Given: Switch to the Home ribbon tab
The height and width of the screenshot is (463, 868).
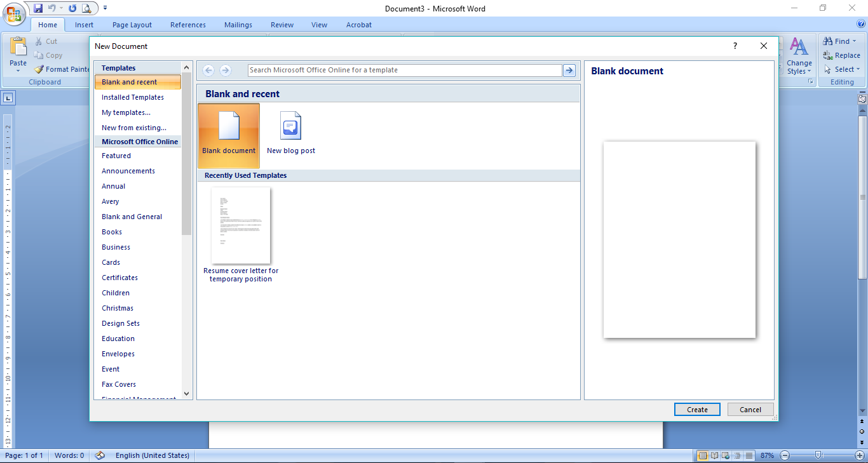Looking at the screenshot, I should (x=48, y=25).
